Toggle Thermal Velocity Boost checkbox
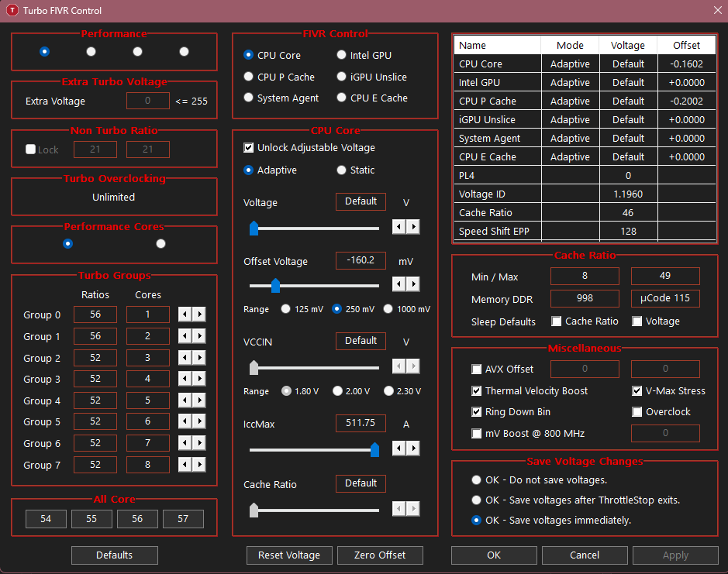728x574 pixels. [x=476, y=390]
